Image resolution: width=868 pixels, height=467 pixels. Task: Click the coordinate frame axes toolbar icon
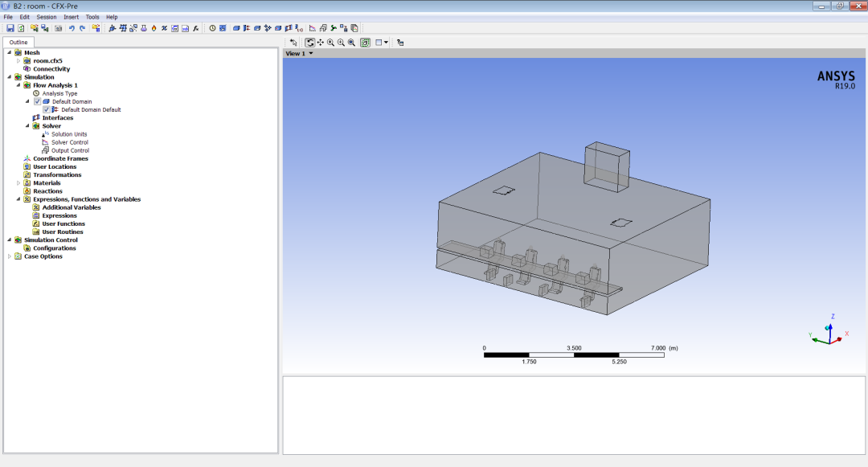coord(113,28)
